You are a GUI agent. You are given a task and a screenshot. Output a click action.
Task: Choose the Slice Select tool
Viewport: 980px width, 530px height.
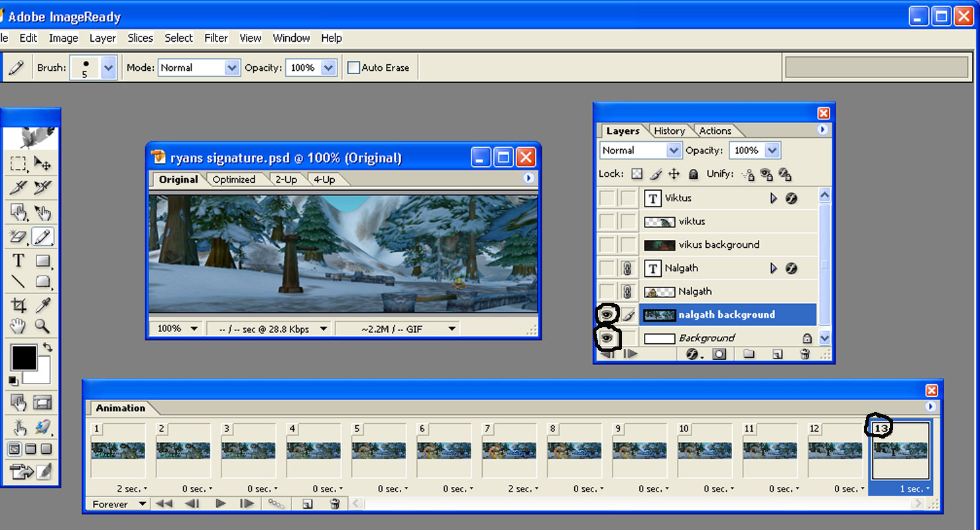coord(42,188)
